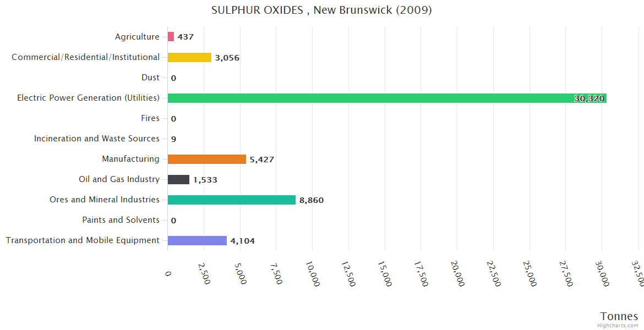The height and width of the screenshot is (330, 644).
Task: Click the teal Ores and Mineral Industries bar
Action: [x=231, y=200]
